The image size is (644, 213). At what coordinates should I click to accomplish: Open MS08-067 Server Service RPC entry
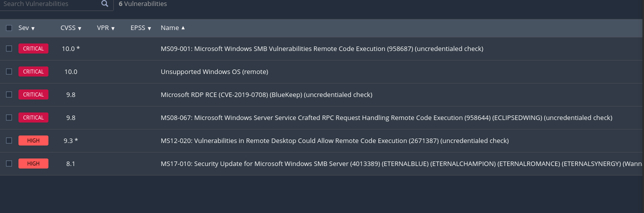point(386,117)
